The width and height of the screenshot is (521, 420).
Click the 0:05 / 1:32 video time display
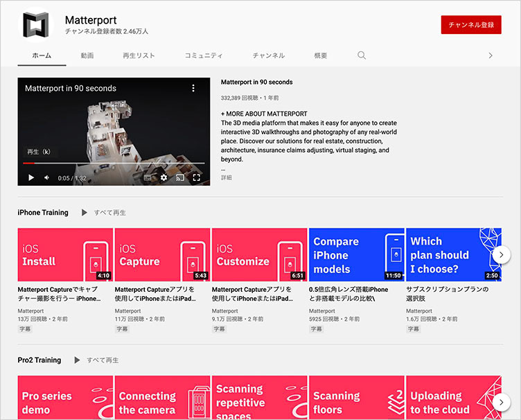click(x=72, y=178)
